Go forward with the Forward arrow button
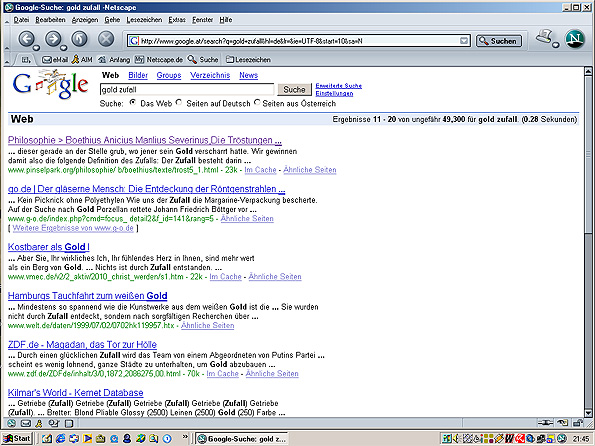The height and width of the screenshot is (446, 595). (54, 39)
